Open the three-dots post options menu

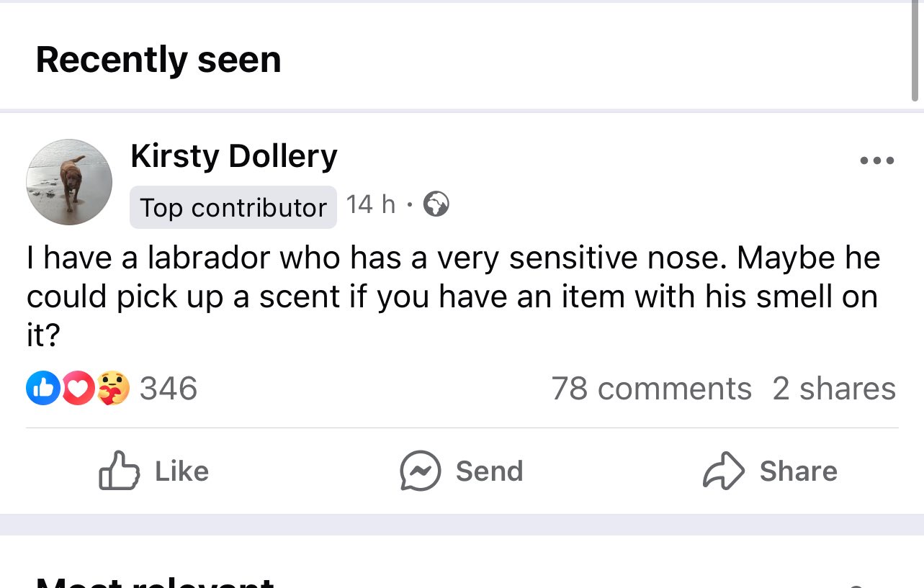877,161
